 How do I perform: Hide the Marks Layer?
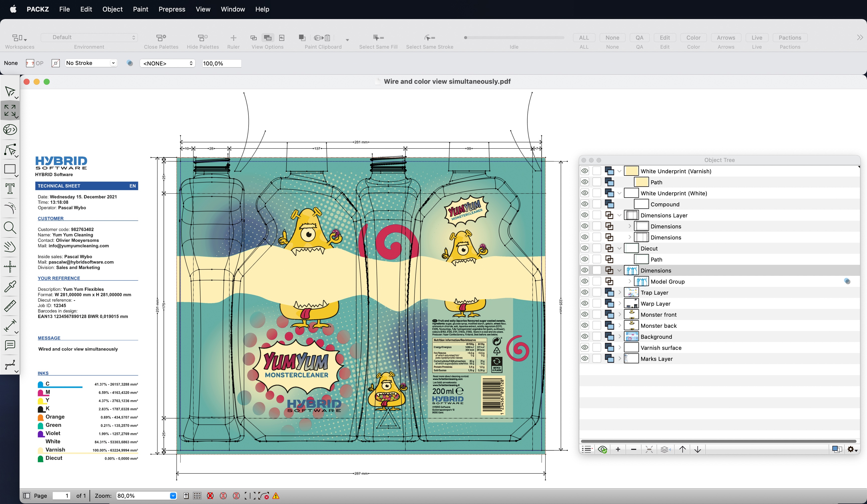[x=585, y=359]
